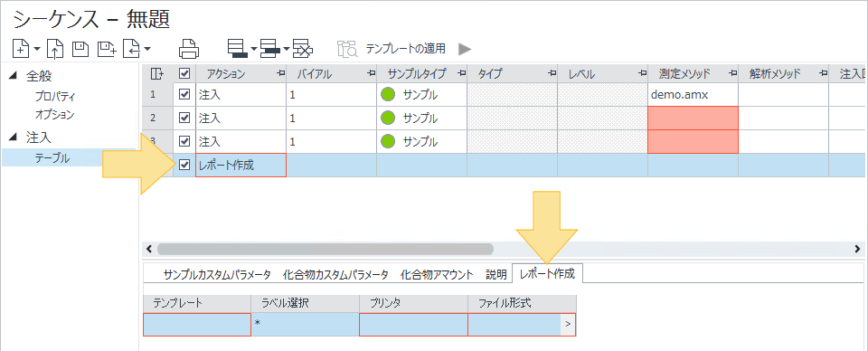Switch to 化合物カスタムパラメータ tab
The height and width of the screenshot is (351, 868).
click(x=335, y=274)
